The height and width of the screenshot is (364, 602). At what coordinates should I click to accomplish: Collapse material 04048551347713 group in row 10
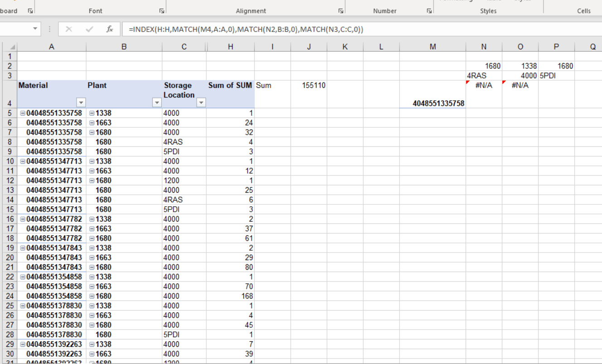(x=23, y=161)
